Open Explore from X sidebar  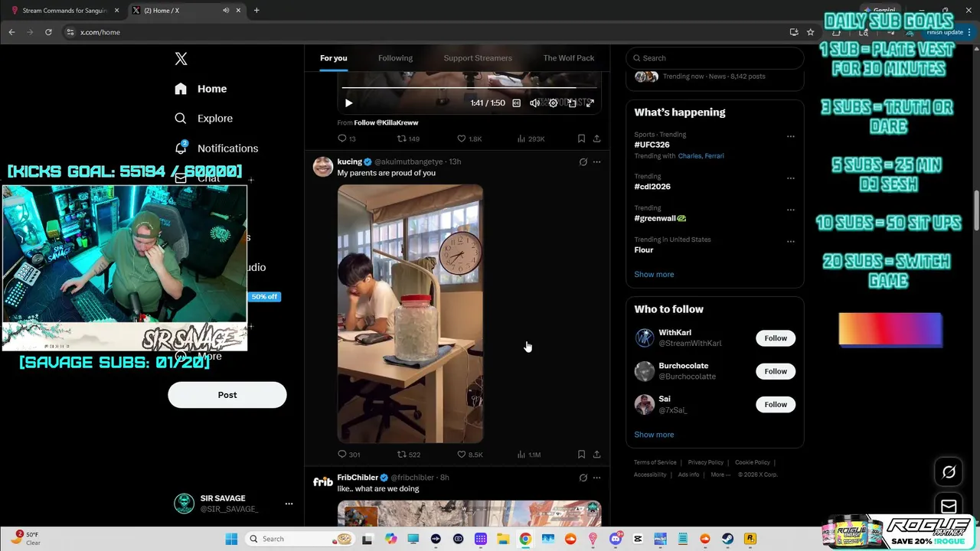pos(204,119)
